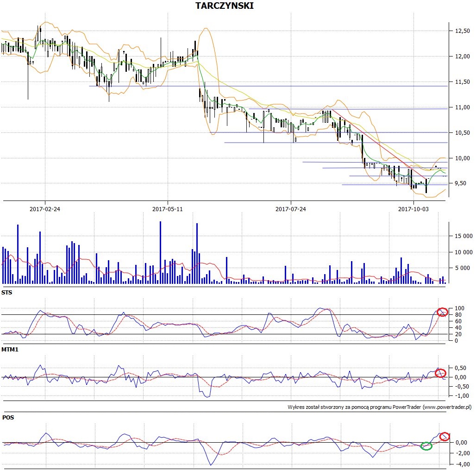The width and height of the screenshot is (476, 470).
Task: Click the green circle marker on POS
Action: (426, 446)
